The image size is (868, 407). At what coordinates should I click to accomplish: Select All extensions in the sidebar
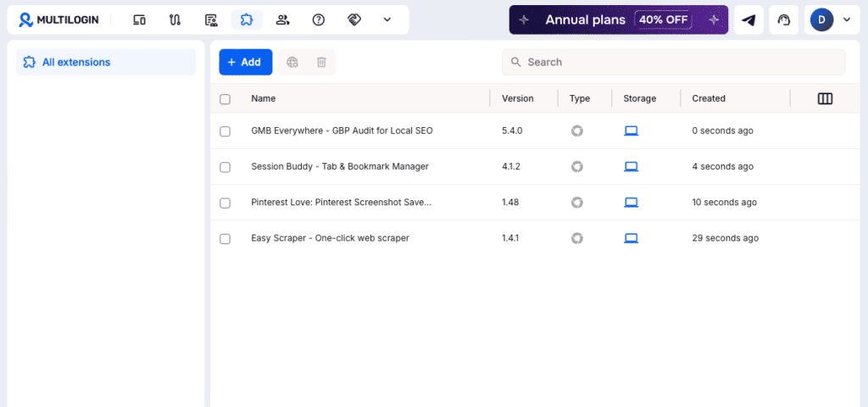pyautogui.click(x=106, y=62)
